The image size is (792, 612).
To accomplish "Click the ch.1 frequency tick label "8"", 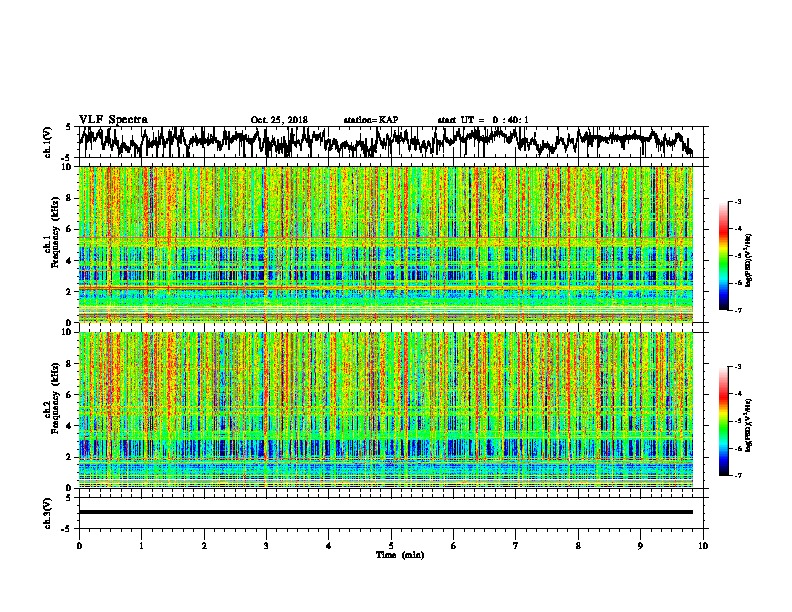I will coord(70,198).
